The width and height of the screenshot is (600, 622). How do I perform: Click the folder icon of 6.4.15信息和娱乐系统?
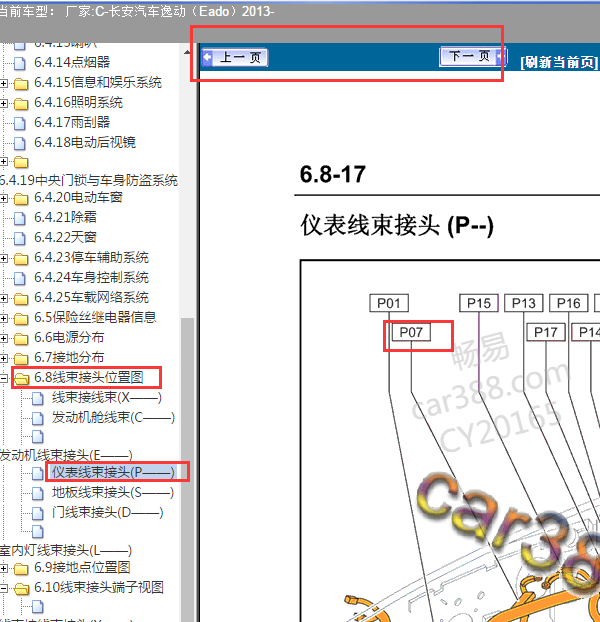point(21,84)
